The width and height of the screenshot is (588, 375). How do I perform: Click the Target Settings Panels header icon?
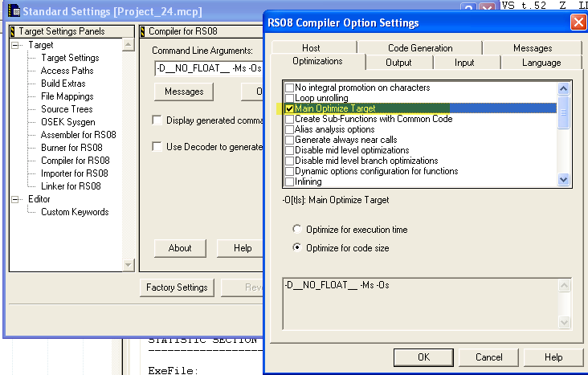12,31
